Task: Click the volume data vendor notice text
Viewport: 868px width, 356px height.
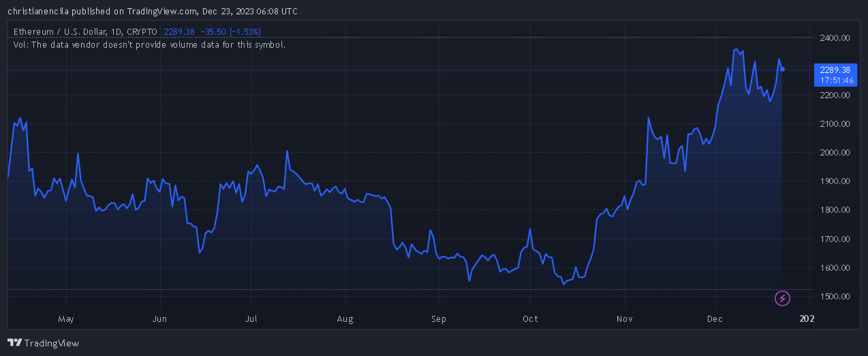Action: (149, 44)
